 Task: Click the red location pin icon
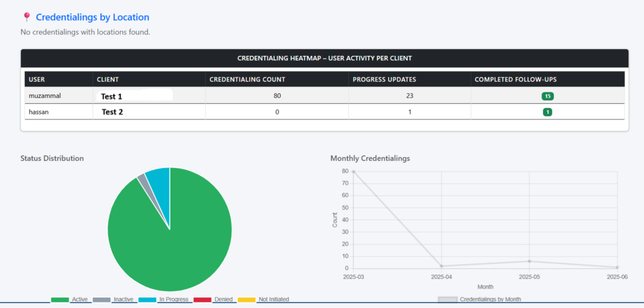pos(26,18)
